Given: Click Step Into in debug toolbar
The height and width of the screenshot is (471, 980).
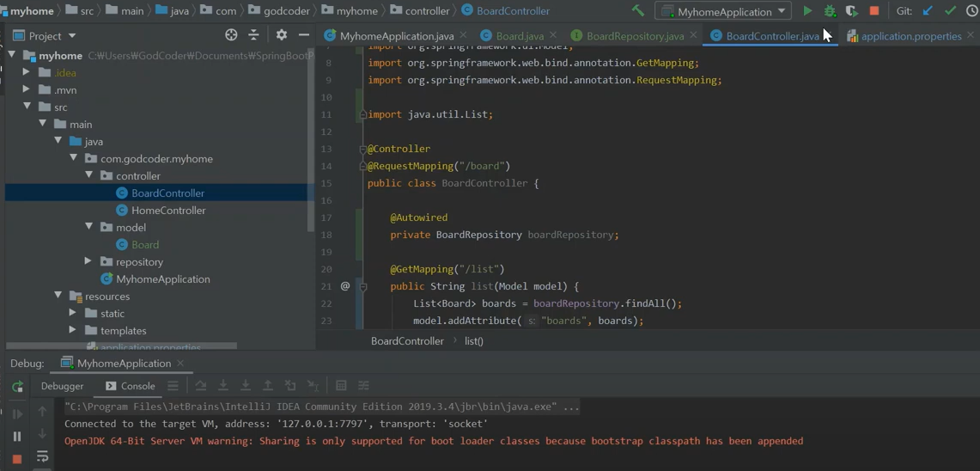Looking at the screenshot, I should click(223, 385).
